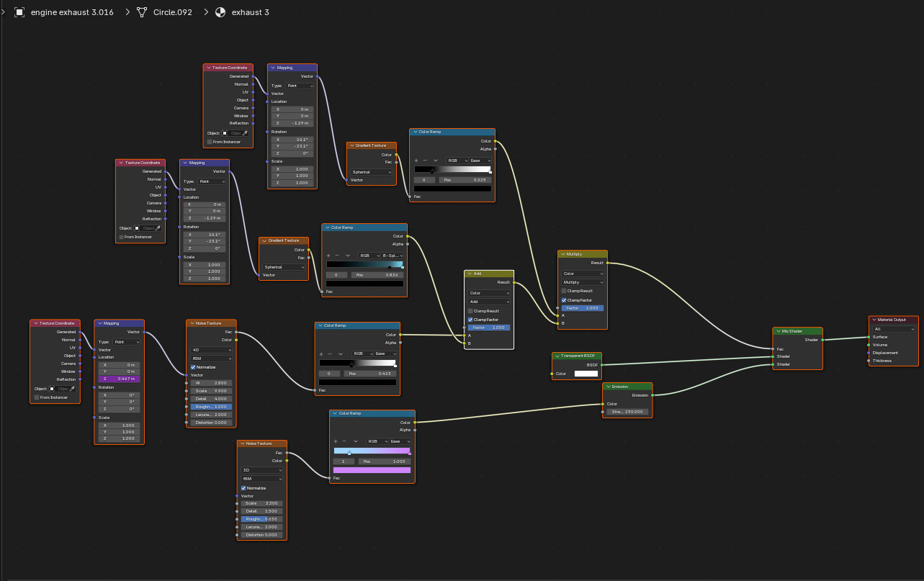Click the Multiply node header
This screenshot has width=924, height=581.
[x=583, y=254]
